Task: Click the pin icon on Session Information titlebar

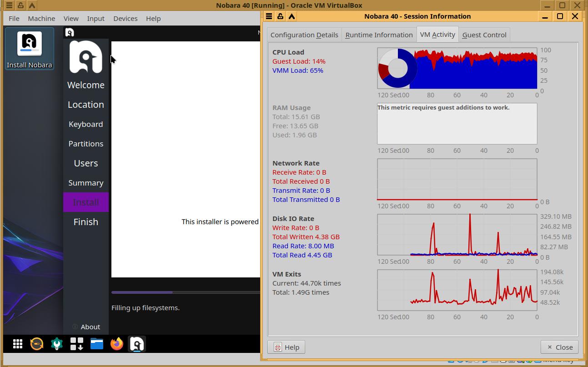Action: 280,16
